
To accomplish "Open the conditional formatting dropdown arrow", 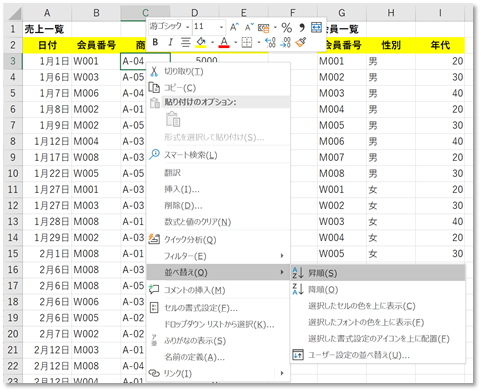I will [275, 27].
